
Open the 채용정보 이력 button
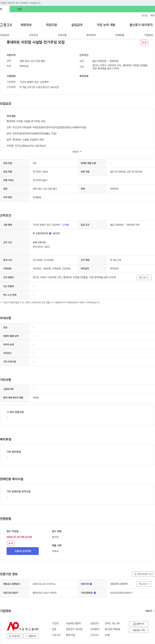(x=139, y=630)
